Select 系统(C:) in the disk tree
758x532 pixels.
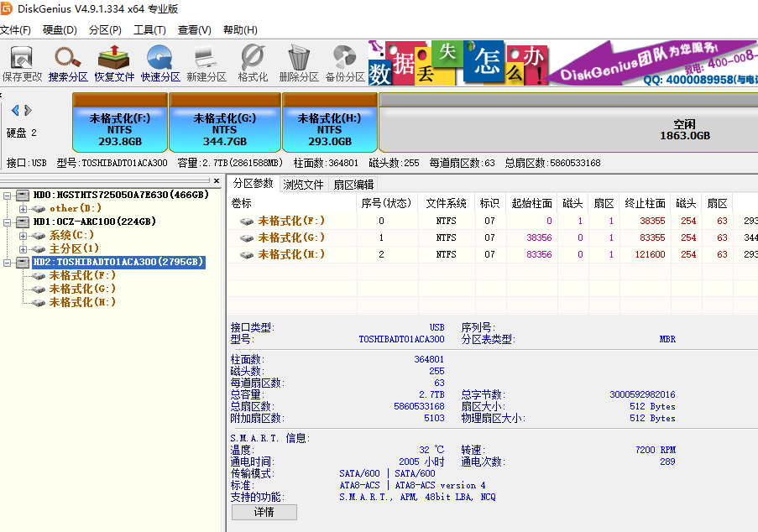71,235
